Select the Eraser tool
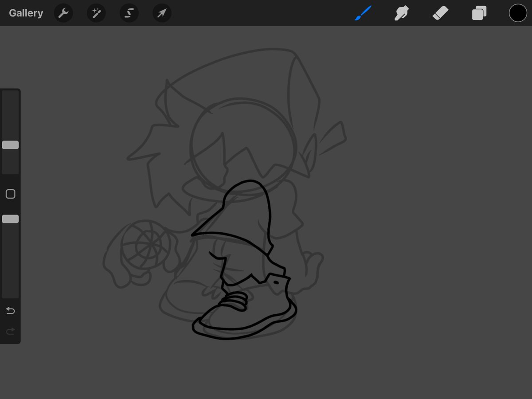532x399 pixels. (x=440, y=13)
